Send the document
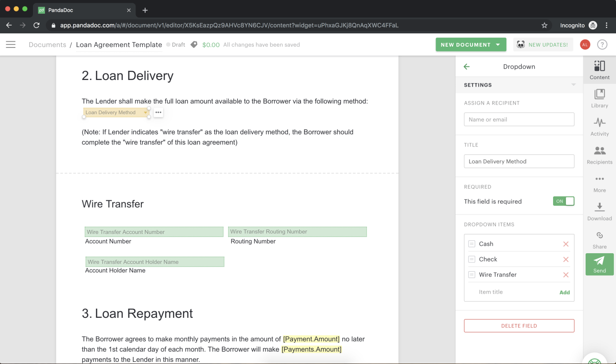The image size is (616, 364). coord(599,265)
